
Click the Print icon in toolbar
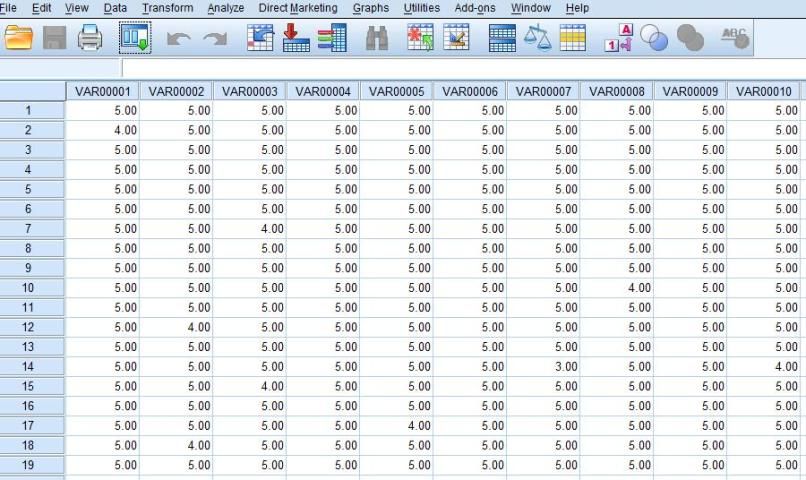point(90,38)
